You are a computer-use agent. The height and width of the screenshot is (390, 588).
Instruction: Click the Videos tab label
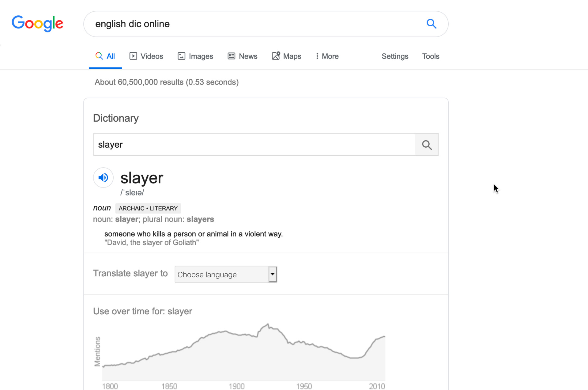click(152, 56)
